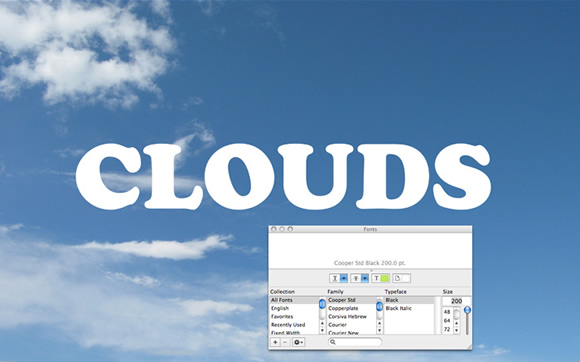This screenshot has height=362, width=580.
Task: Click the strikethrough T icon
Action: point(356,278)
